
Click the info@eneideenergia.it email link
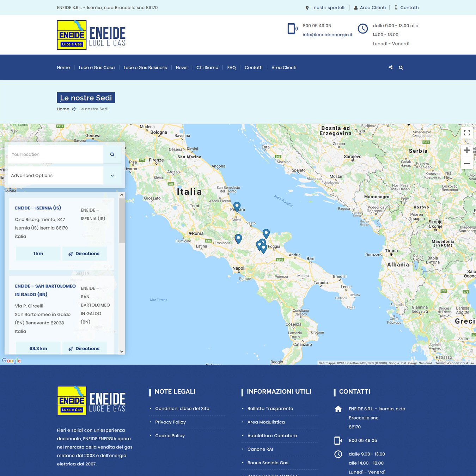click(328, 35)
